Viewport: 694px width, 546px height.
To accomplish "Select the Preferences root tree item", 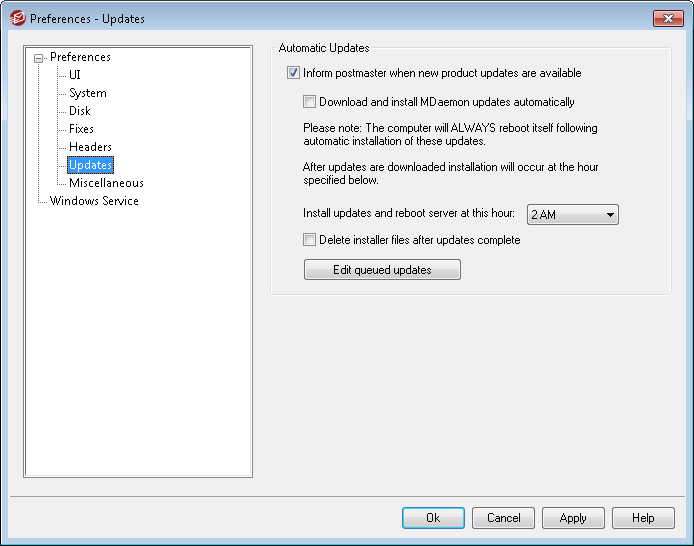I will click(x=80, y=57).
